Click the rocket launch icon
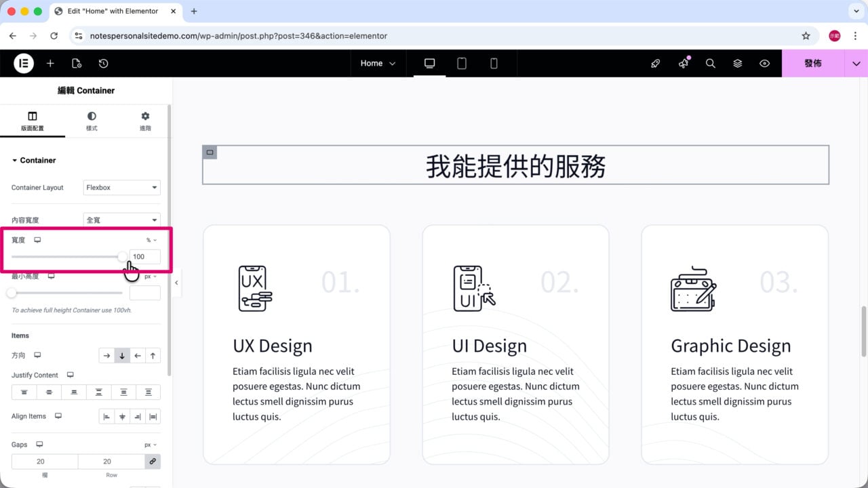 (x=655, y=63)
